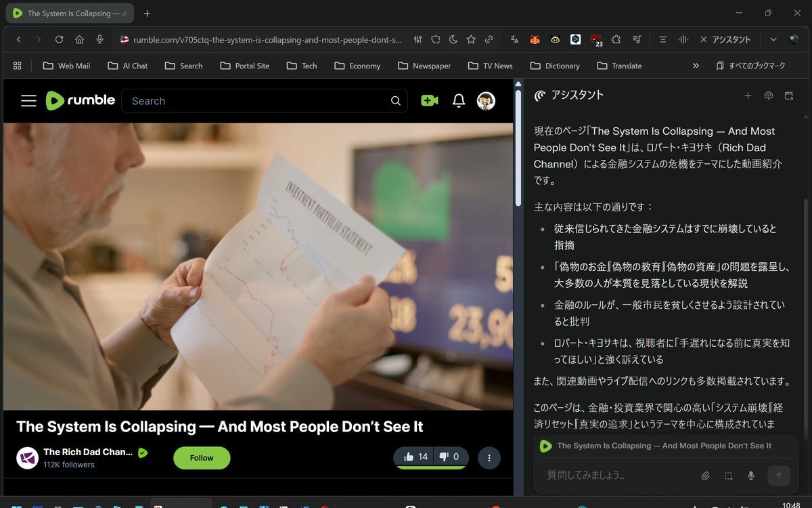The width and height of the screenshot is (812, 508).
Task: Click the user profile avatar on Rumble
Action: click(x=486, y=101)
